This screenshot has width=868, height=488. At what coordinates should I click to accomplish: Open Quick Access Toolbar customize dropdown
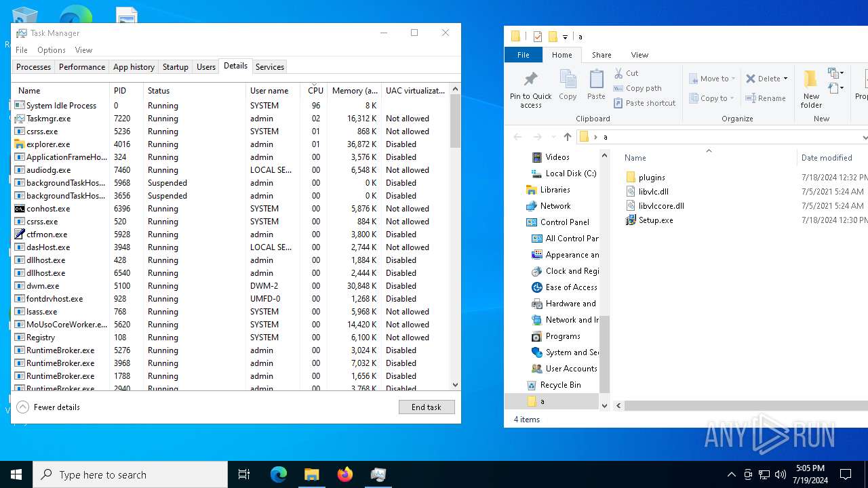click(x=565, y=37)
